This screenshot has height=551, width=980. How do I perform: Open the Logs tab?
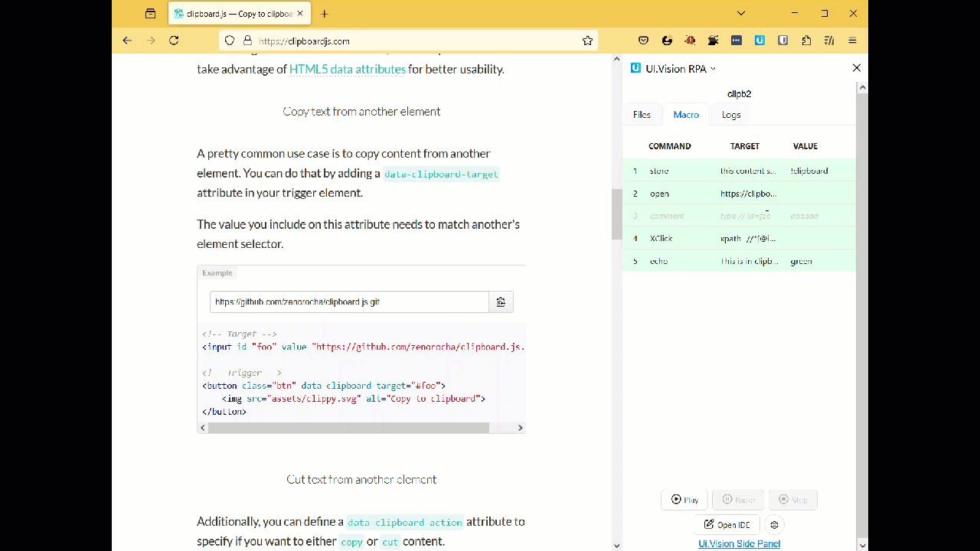point(731,114)
